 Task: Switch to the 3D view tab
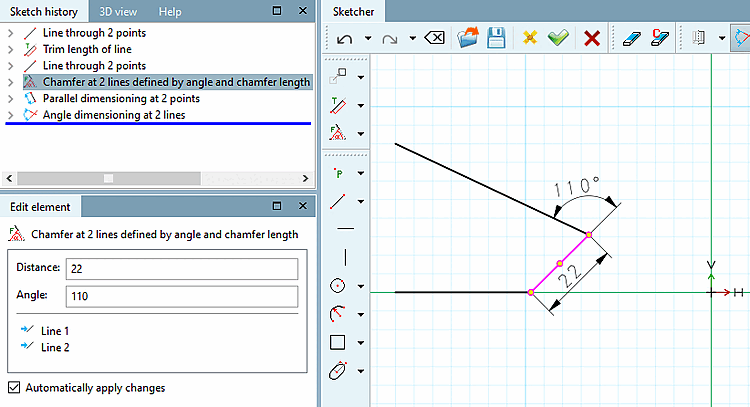tap(118, 11)
